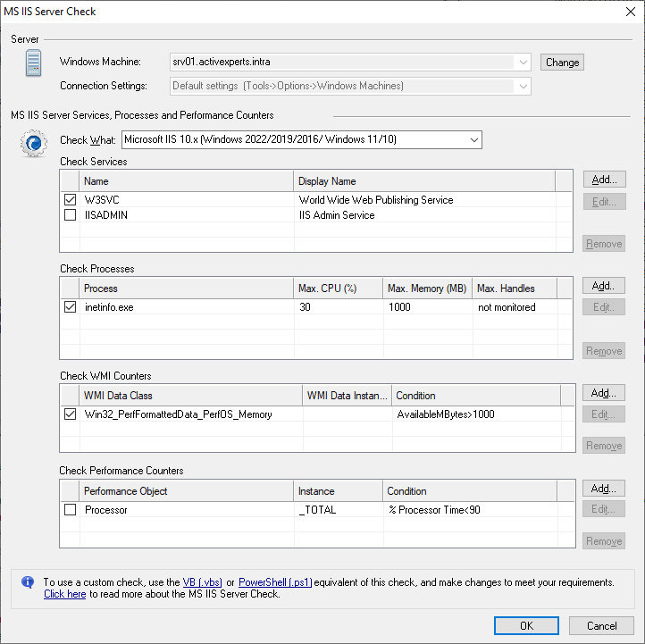Click the blue information icon

tap(28, 581)
